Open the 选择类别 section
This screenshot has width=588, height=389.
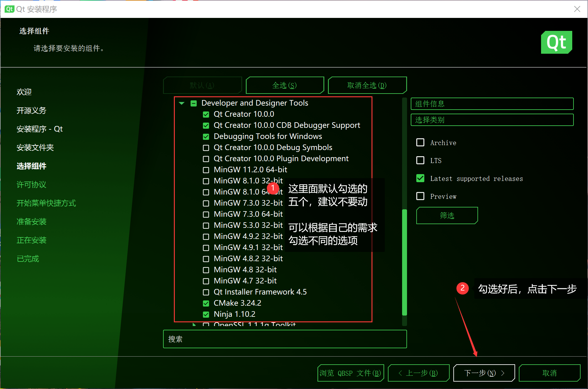point(492,120)
